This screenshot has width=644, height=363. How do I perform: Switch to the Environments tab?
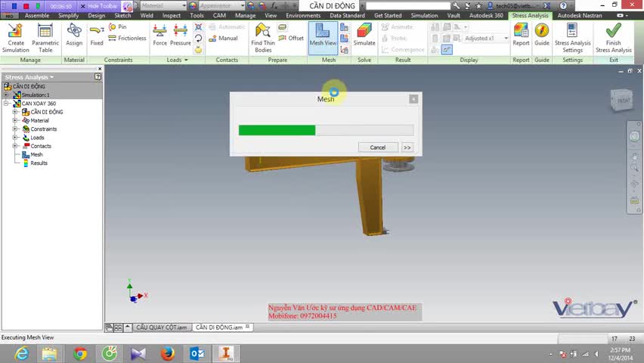click(x=303, y=16)
